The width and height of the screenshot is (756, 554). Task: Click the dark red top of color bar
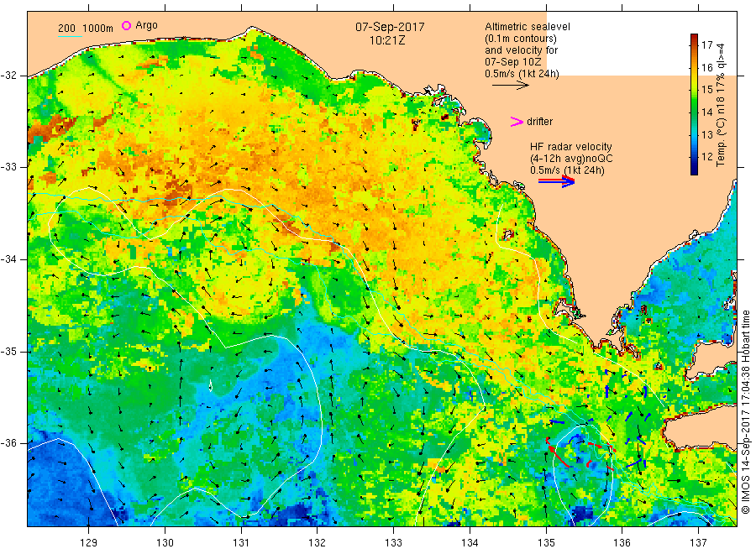pyautogui.click(x=694, y=37)
